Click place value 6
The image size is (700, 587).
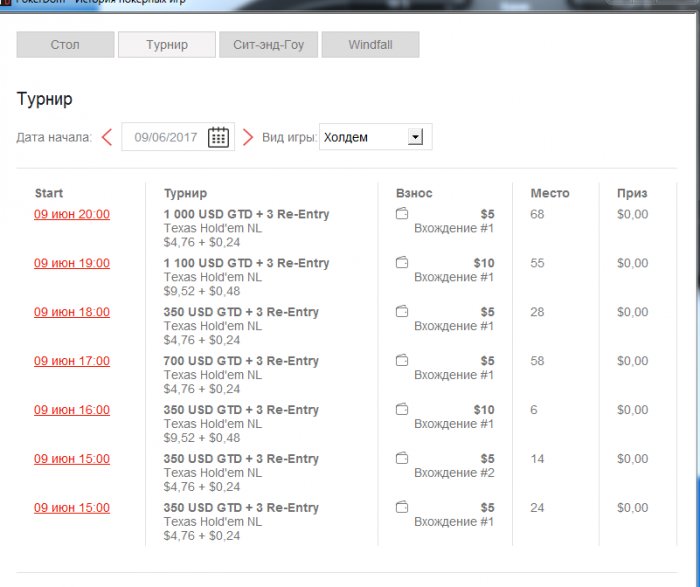tap(534, 410)
